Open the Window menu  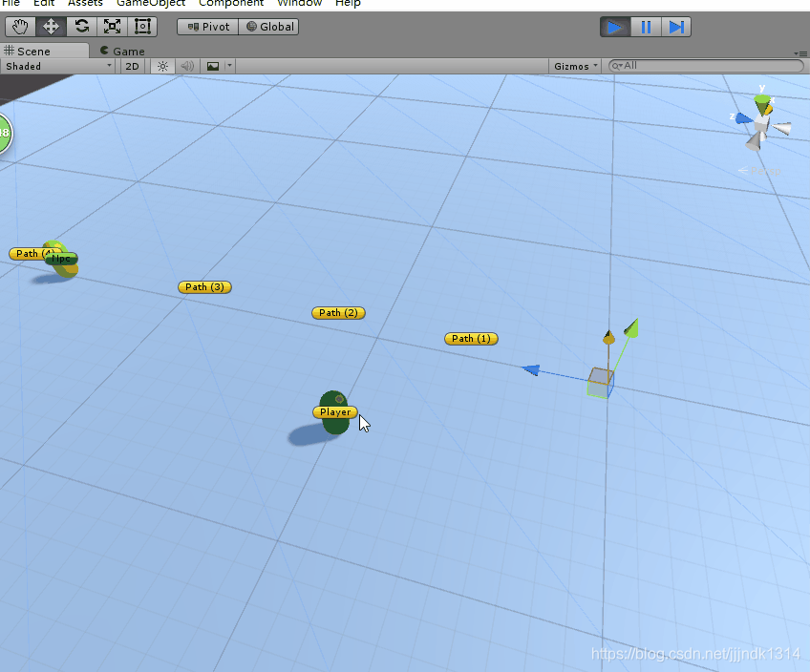[x=300, y=3]
